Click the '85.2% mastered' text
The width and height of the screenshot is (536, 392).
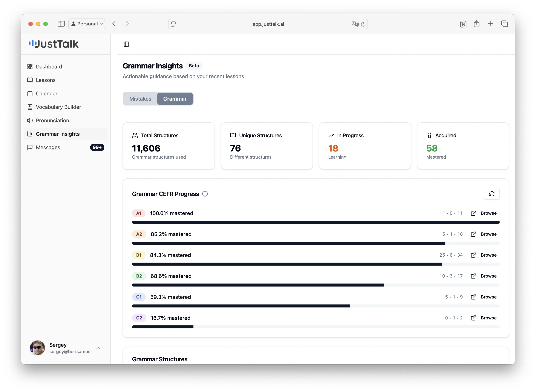tap(171, 234)
